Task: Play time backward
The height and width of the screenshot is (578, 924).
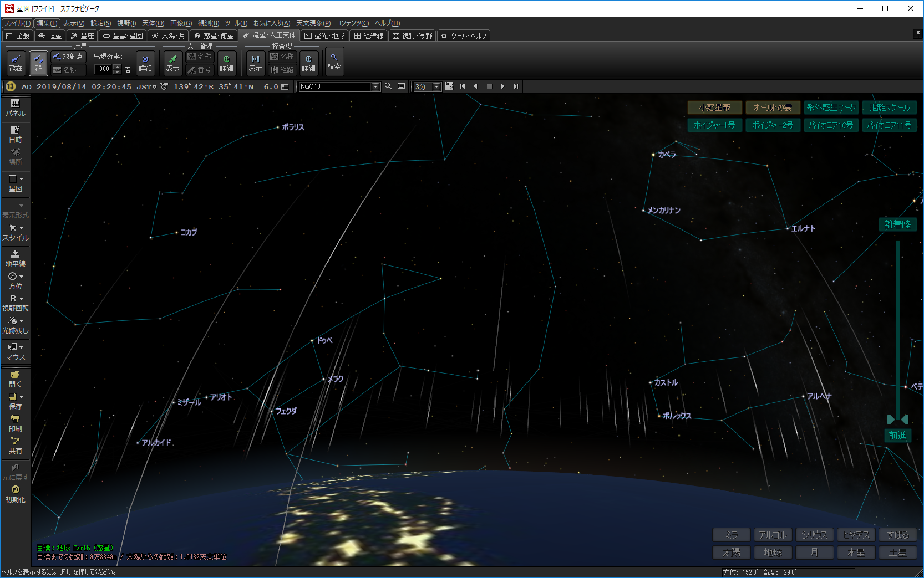Action: [475, 86]
